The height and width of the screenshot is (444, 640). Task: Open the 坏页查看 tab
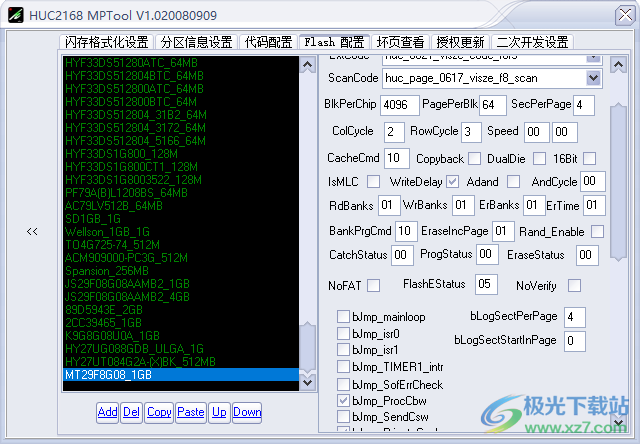pos(400,42)
